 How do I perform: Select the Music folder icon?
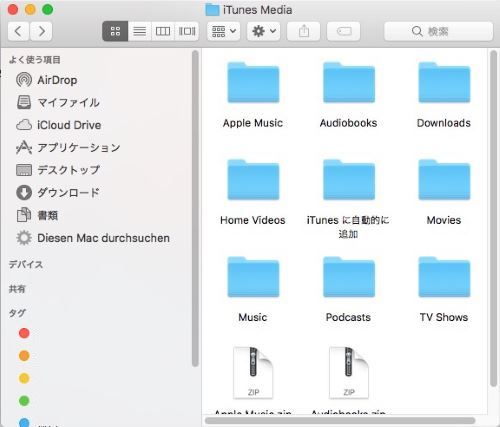click(x=253, y=277)
